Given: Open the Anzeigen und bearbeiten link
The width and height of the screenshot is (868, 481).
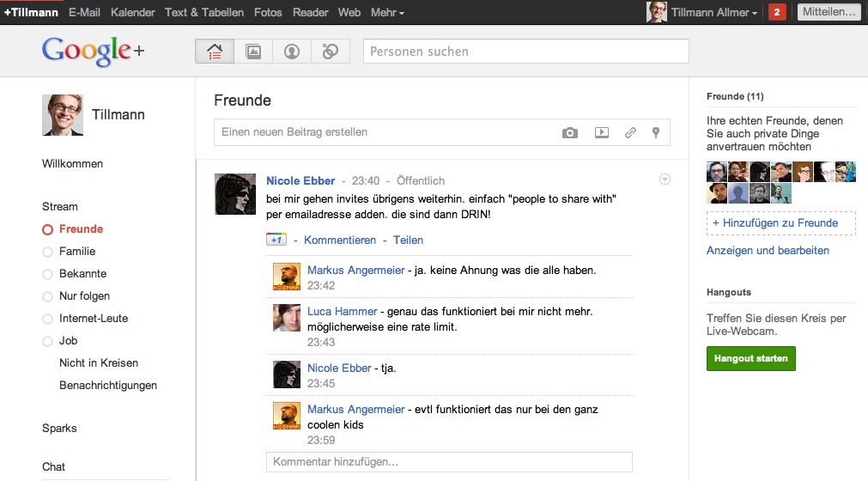Looking at the screenshot, I should [768, 250].
